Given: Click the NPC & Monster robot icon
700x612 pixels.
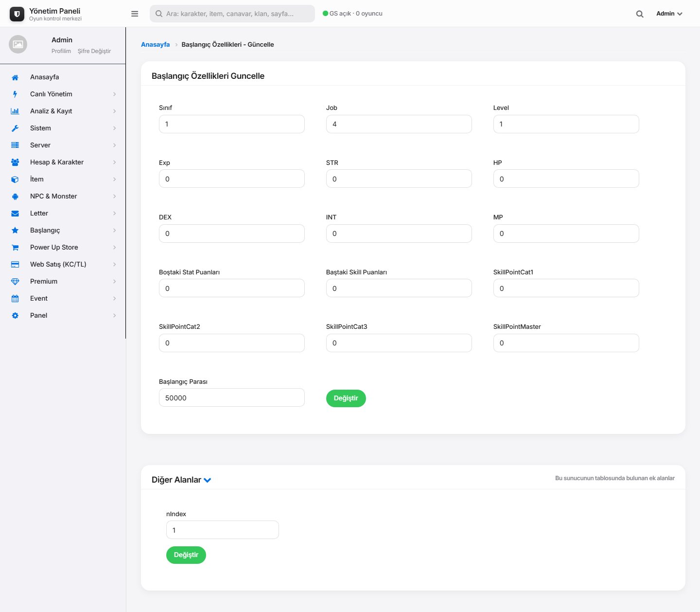Looking at the screenshot, I should [x=15, y=197].
